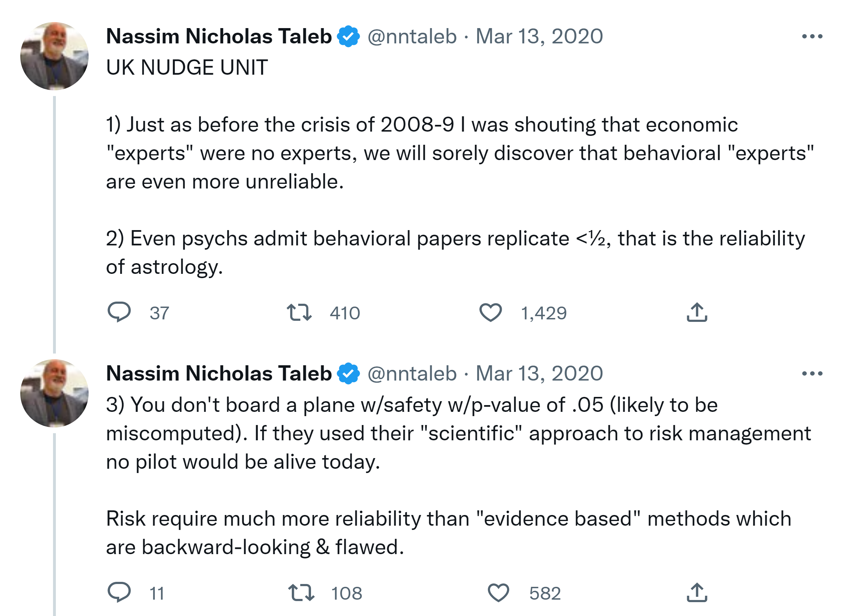Image resolution: width=843 pixels, height=616 pixels.
Task: Retweet the p-value plane safety tweet
Action: [301, 593]
